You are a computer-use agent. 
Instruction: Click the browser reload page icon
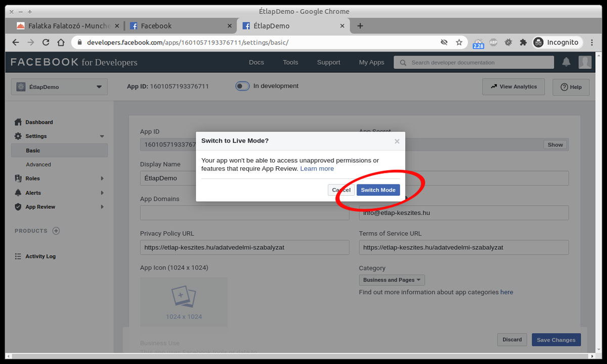(46, 42)
